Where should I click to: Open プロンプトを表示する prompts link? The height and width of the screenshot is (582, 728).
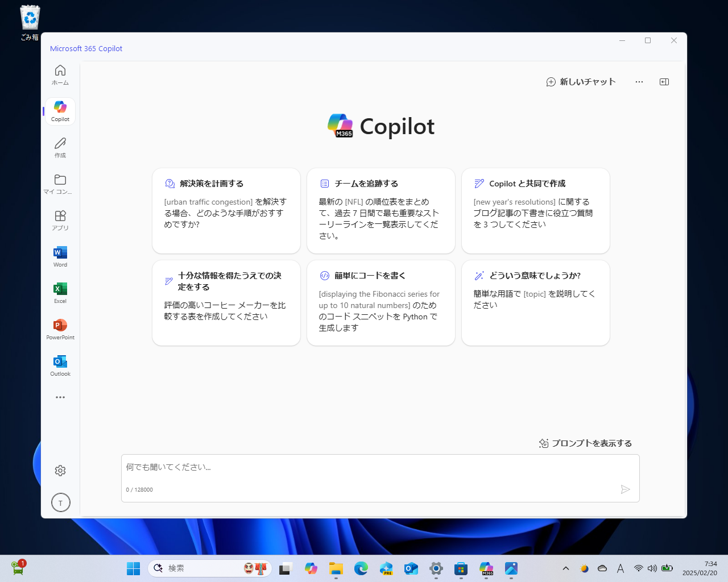click(585, 443)
